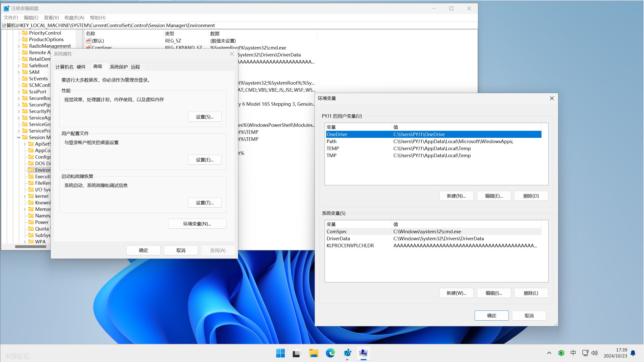Click the System Properties taskbar icon
The width and height of the screenshot is (644, 362).
(364, 353)
